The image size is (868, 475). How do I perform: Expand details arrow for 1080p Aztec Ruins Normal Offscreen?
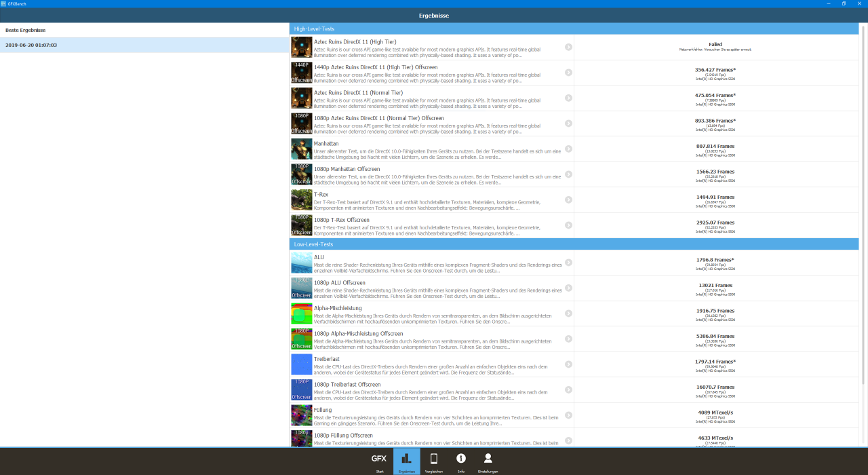[x=568, y=123]
